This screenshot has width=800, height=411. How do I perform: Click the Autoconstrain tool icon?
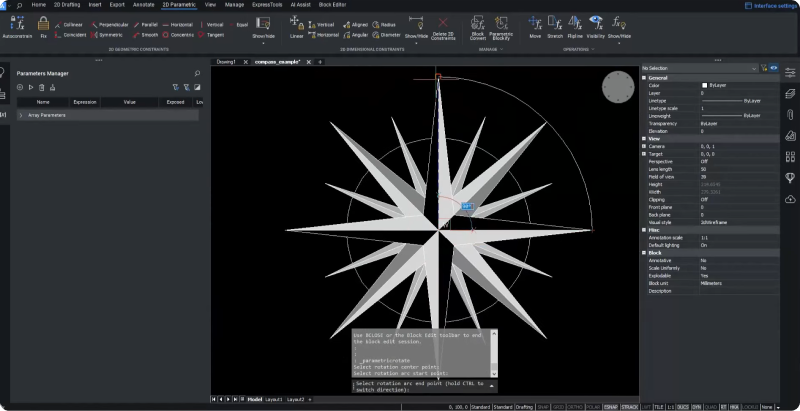[x=17, y=23]
